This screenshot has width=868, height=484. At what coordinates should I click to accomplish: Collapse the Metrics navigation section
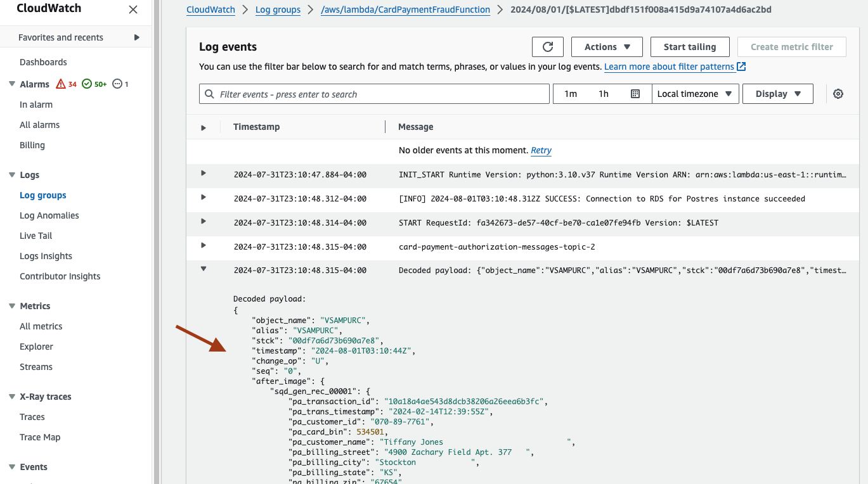(x=12, y=305)
